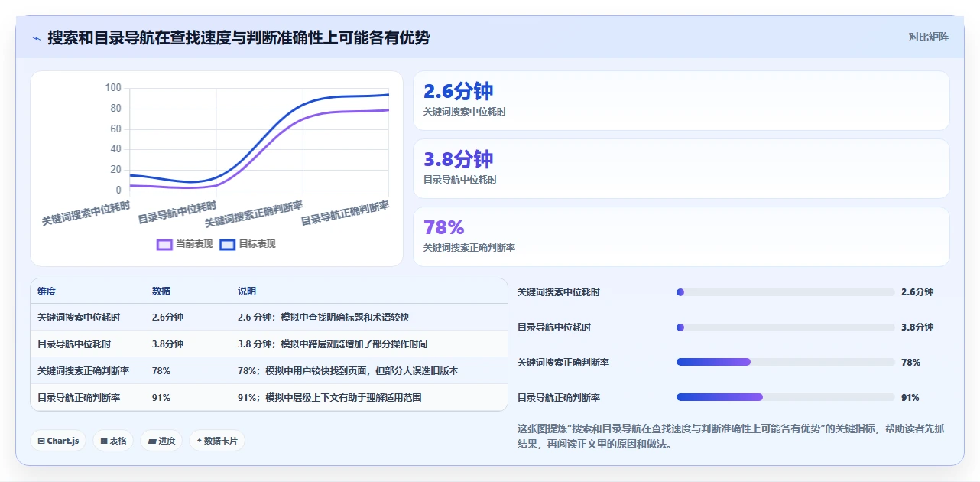Click the blue 目标表现 legend swatch

[x=228, y=245]
